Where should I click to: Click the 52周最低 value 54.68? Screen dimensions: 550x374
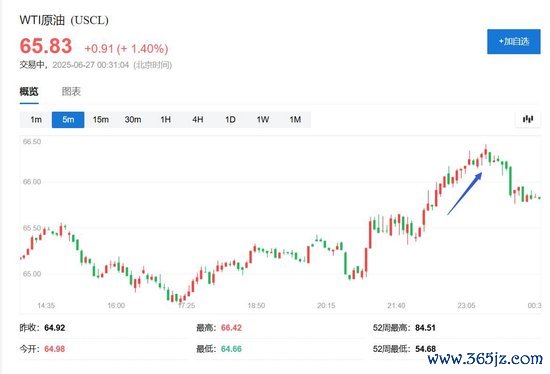coord(425,349)
